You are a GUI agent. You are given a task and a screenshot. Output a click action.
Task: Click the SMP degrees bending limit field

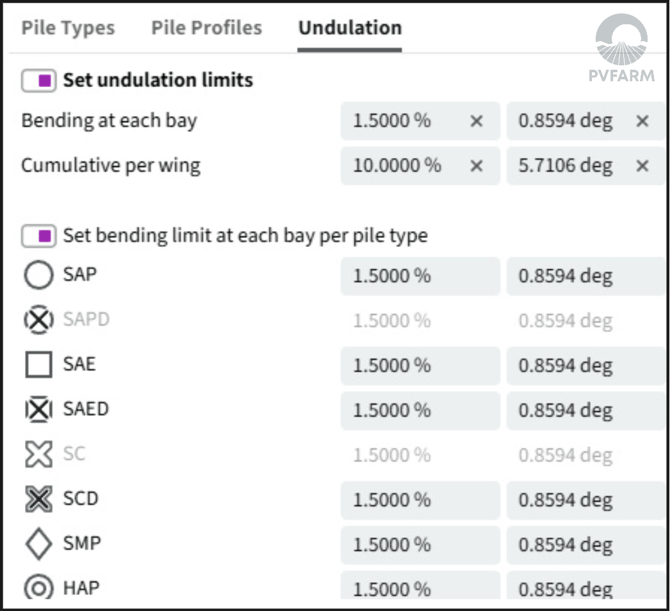point(586,545)
